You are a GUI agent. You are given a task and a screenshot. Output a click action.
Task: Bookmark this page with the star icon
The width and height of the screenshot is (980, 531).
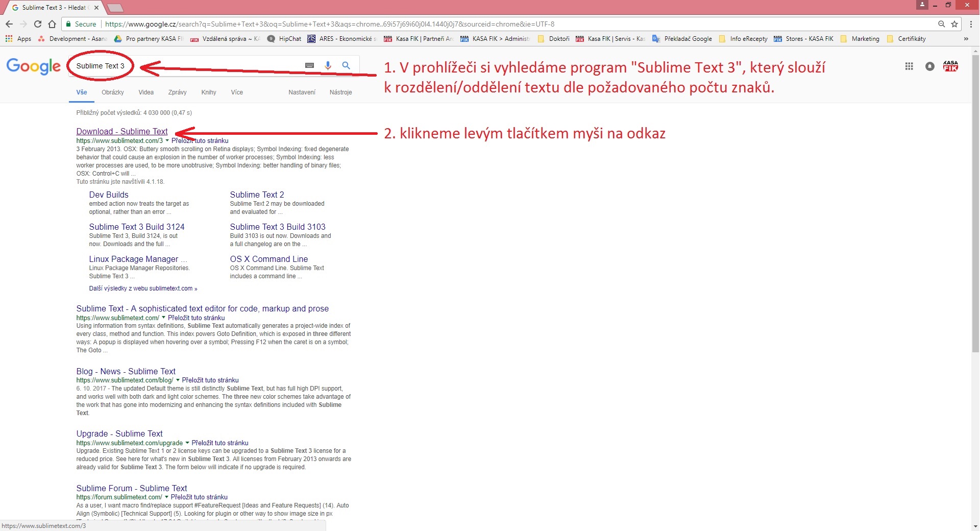(954, 24)
